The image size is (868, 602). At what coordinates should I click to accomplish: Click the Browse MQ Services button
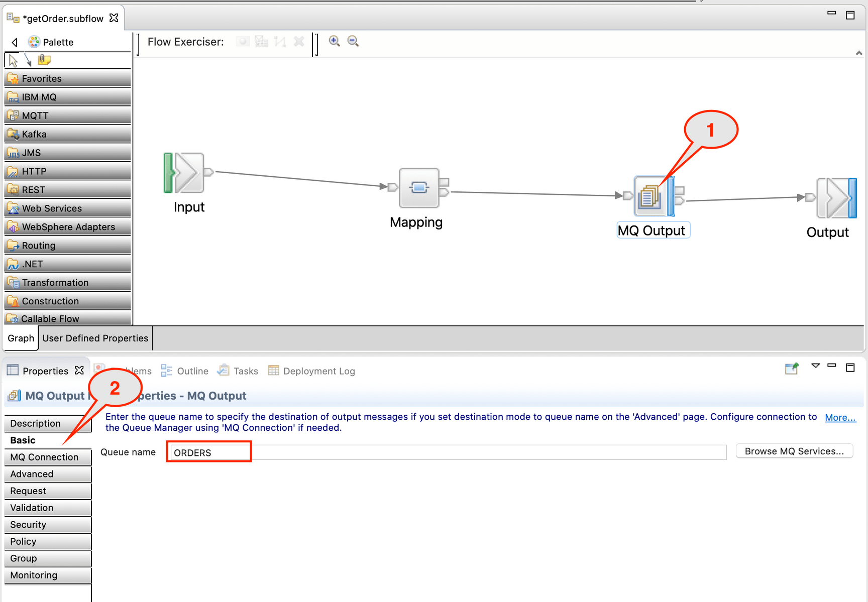point(794,451)
